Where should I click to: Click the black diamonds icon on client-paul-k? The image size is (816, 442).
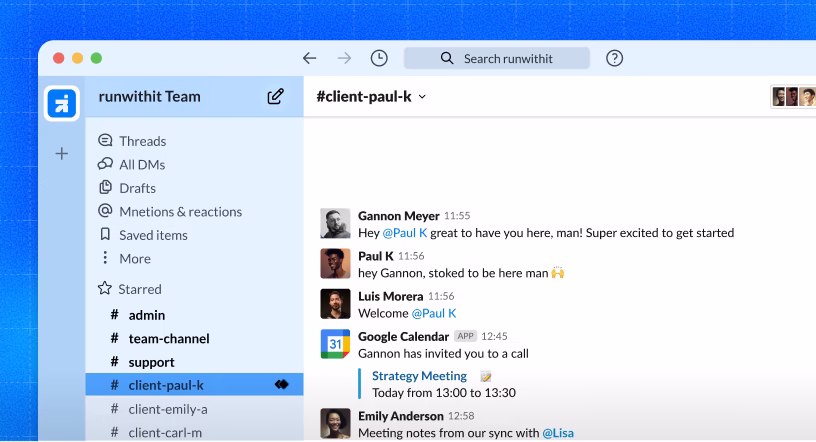pyautogui.click(x=282, y=385)
